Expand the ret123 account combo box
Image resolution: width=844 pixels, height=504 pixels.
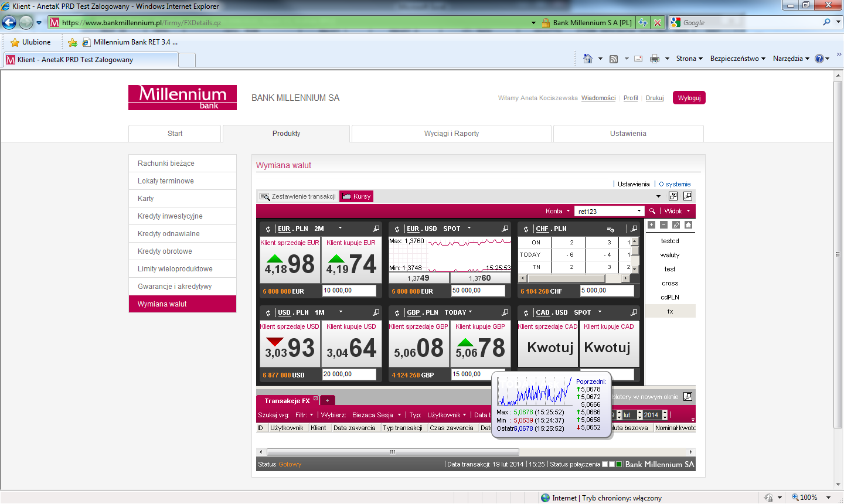point(639,211)
